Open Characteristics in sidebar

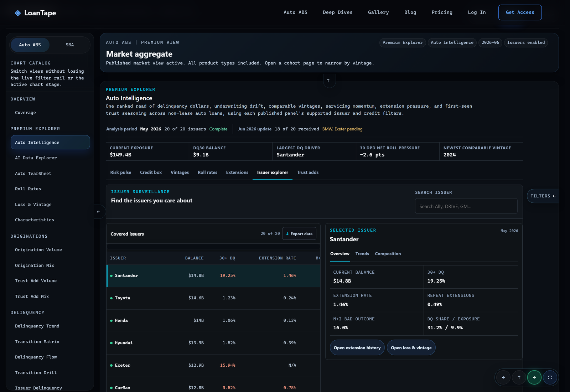tap(50, 220)
